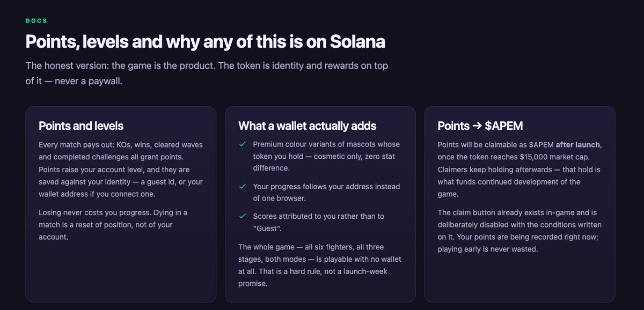Click the paragraph 'Losing never costs you progress'
Screen dimensions: 644x310
(113, 225)
